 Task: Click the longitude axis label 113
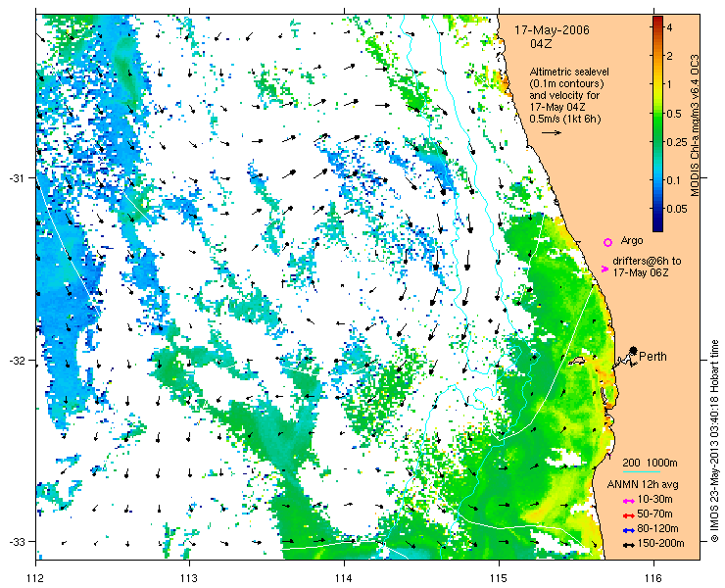coord(189,578)
